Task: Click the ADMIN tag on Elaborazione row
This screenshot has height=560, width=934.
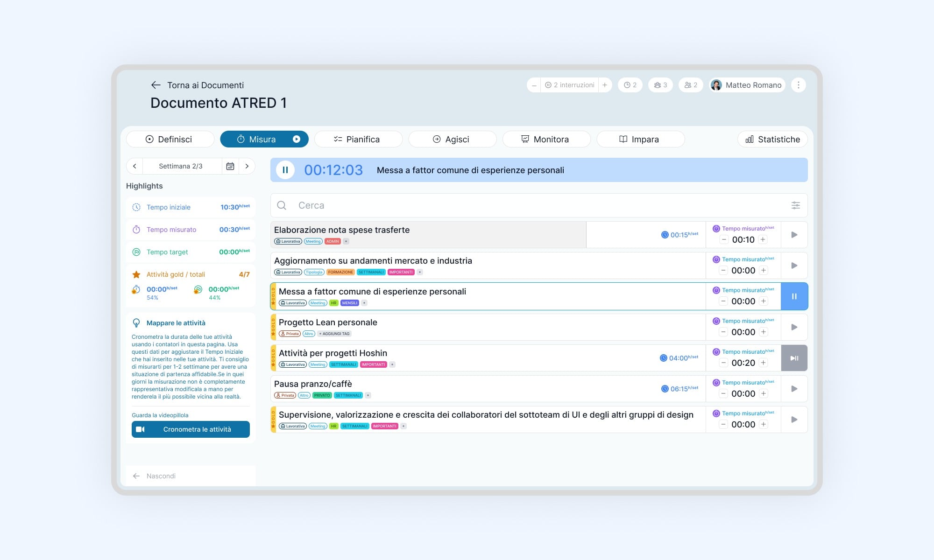Action: (x=333, y=241)
